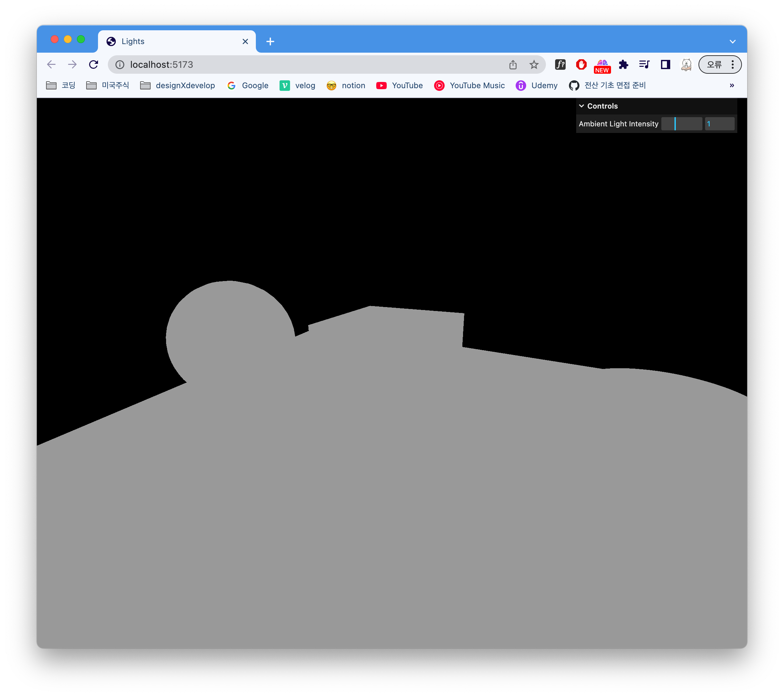The width and height of the screenshot is (784, 697).
Task: Click the fonts detector extension icon
Action: point(560,65)
